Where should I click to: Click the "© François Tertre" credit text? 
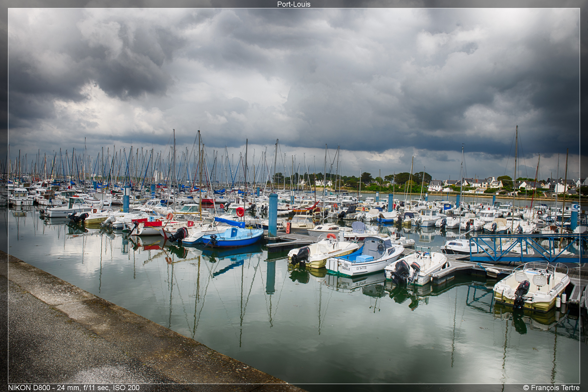(x=551, y=388)
